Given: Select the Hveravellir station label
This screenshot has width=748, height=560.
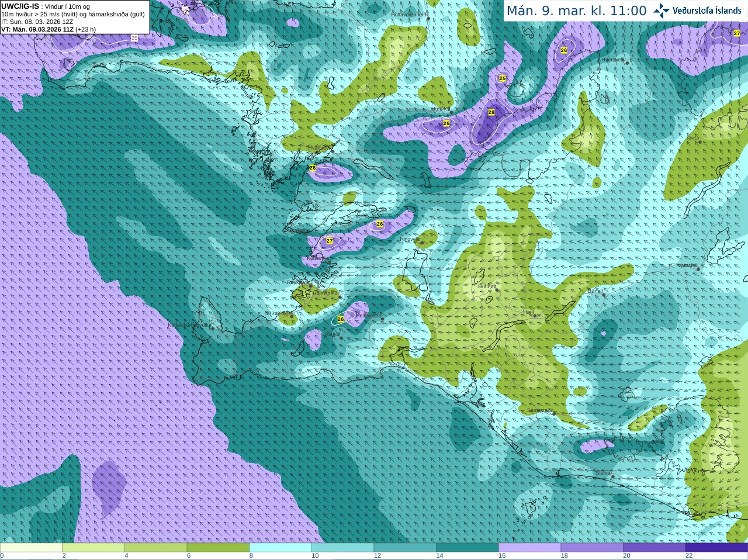Looking at the screenshot, I should click(614, 60).
